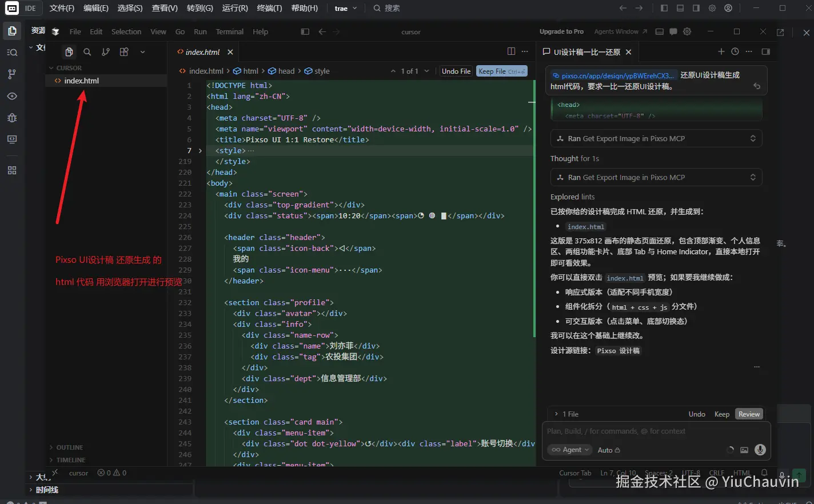Open the Agent mode dropdown
Screen dimensions: 814x504
point(570,450)
